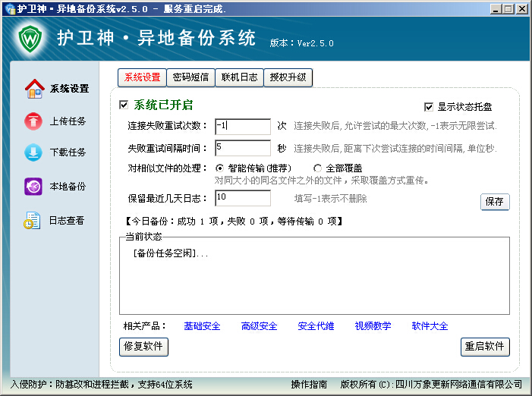This screenshot has height=396, width=532.
Task: Switch to the 密码短信 tab
Action: (190, 77)
